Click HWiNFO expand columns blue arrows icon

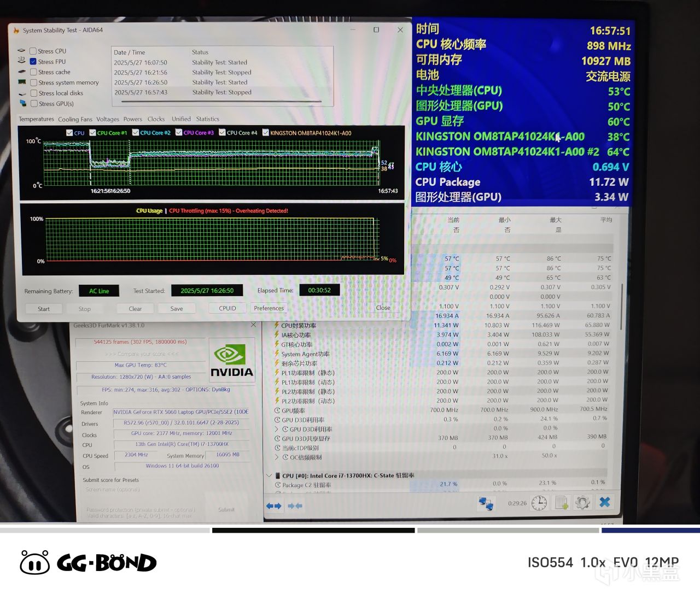[x=273, y=506]
